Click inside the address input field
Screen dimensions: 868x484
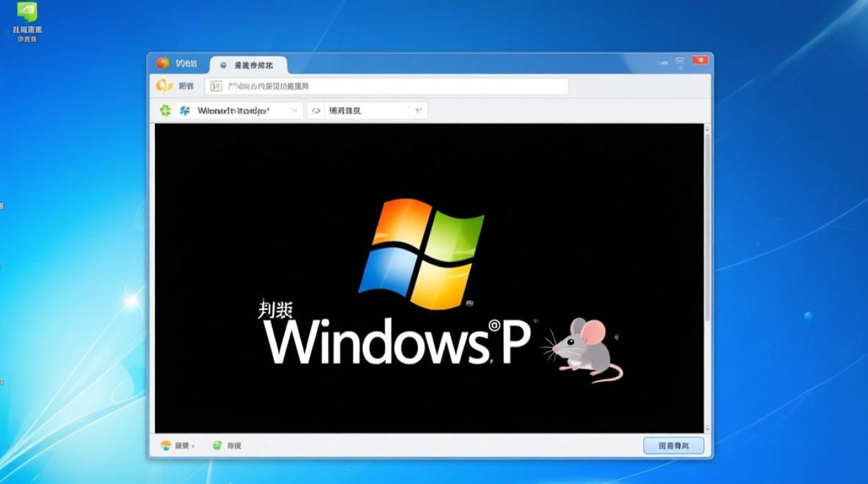[387, 85]
